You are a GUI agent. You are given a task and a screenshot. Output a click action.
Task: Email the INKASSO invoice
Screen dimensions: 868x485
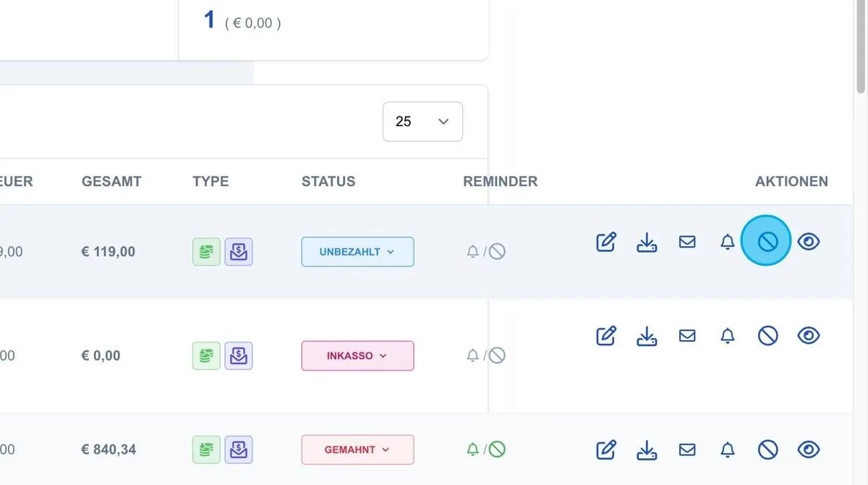[687, 335]
